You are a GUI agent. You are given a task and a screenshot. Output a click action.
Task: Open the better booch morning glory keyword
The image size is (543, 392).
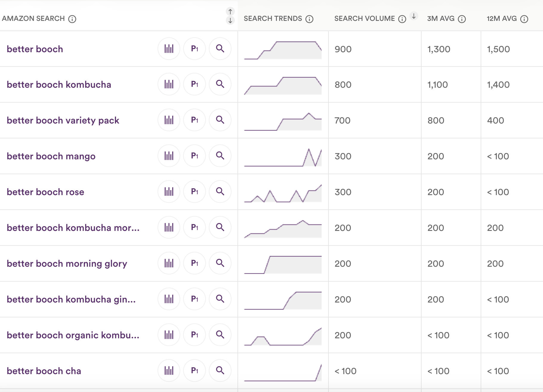coord(67,263)
